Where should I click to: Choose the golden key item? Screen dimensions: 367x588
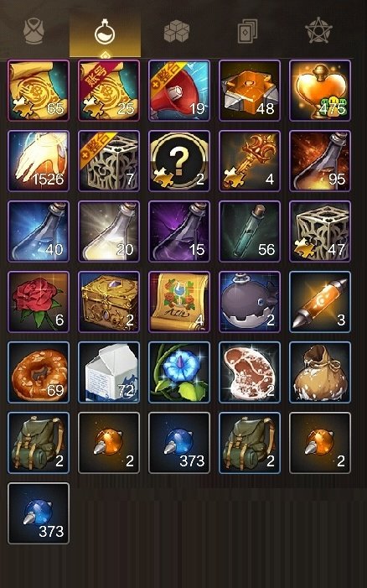pos(250,161)
